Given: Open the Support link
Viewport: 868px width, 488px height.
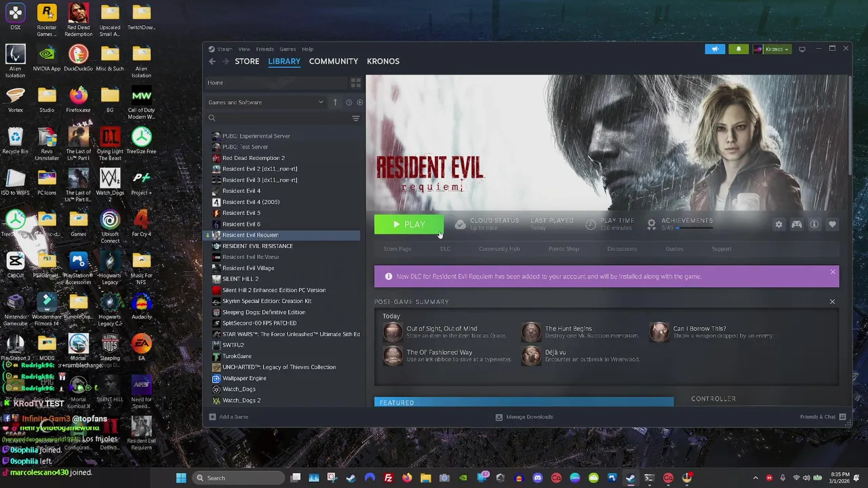Looking at the screenshot, I should click(722, 249).
